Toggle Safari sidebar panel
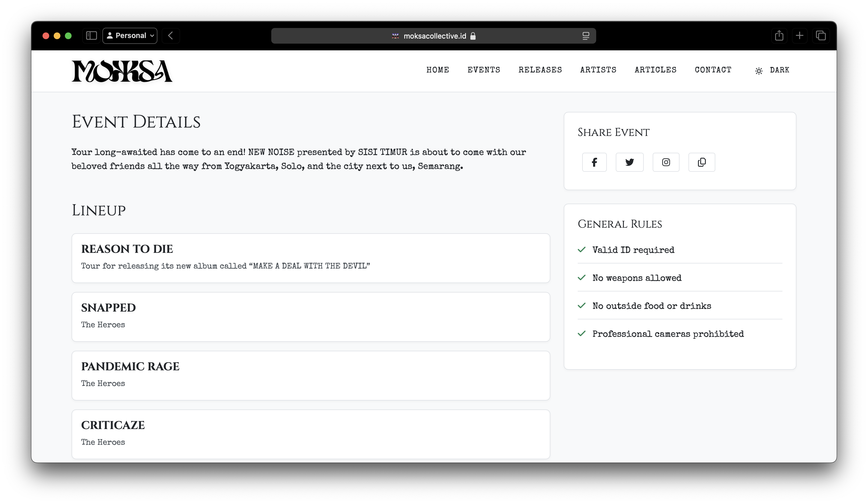 (x=91, y=36)
